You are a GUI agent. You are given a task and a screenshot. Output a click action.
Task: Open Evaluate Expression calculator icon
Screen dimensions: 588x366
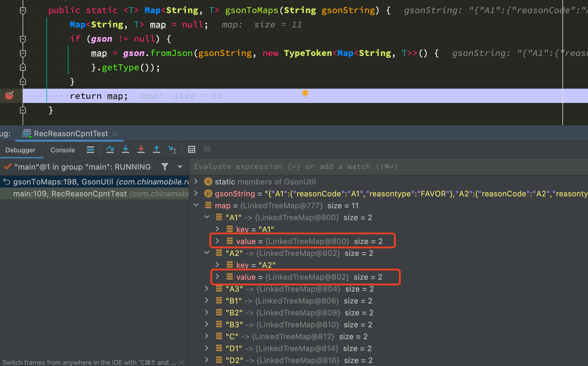(192, 149)
